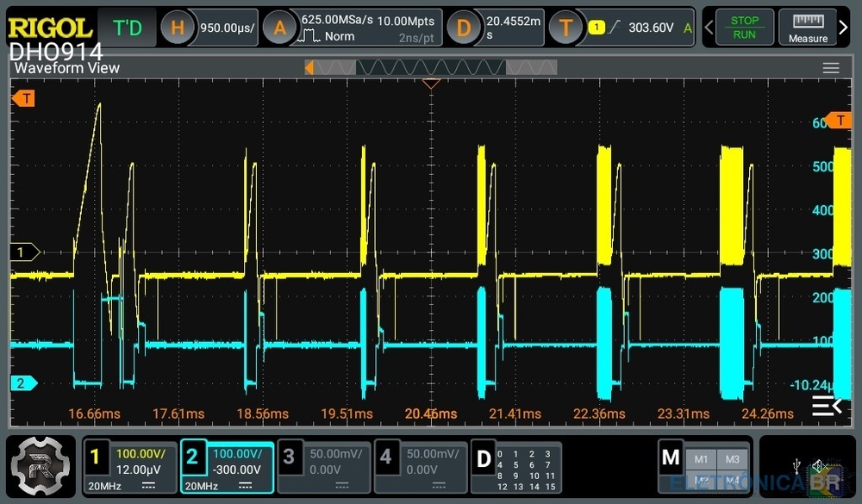Click channel 2 DC coupling icon
Viewport: 862px width, 504px height.
[x=245, y=486]
